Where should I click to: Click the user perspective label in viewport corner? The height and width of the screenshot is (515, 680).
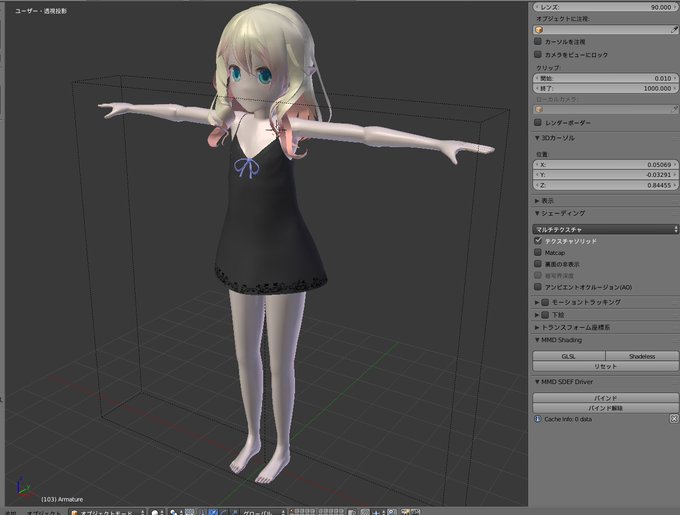point(41,11)
